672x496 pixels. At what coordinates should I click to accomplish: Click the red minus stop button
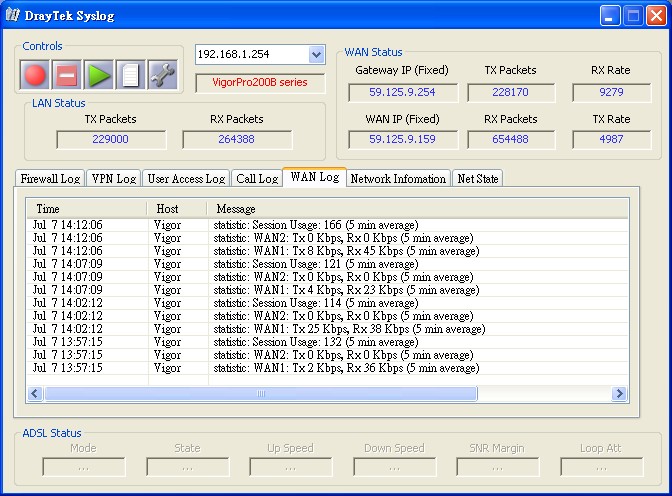point(66,75)
